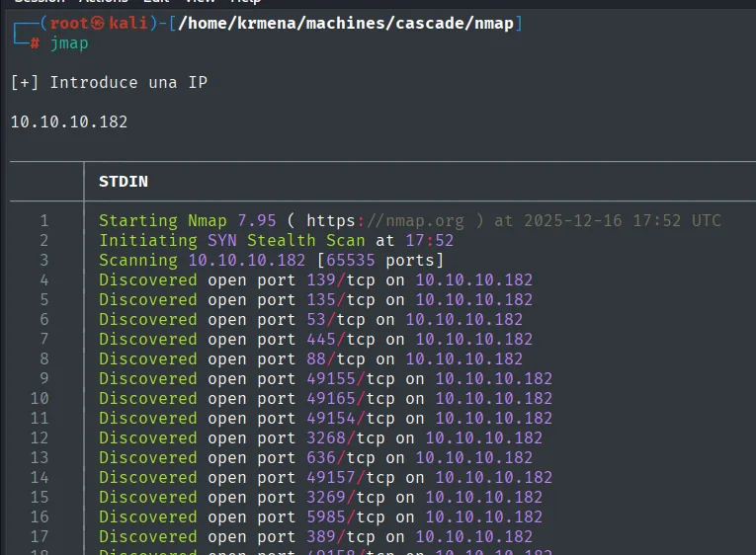
Task: Click the discovered port 49154/tcp line
Action: (325, 418)
